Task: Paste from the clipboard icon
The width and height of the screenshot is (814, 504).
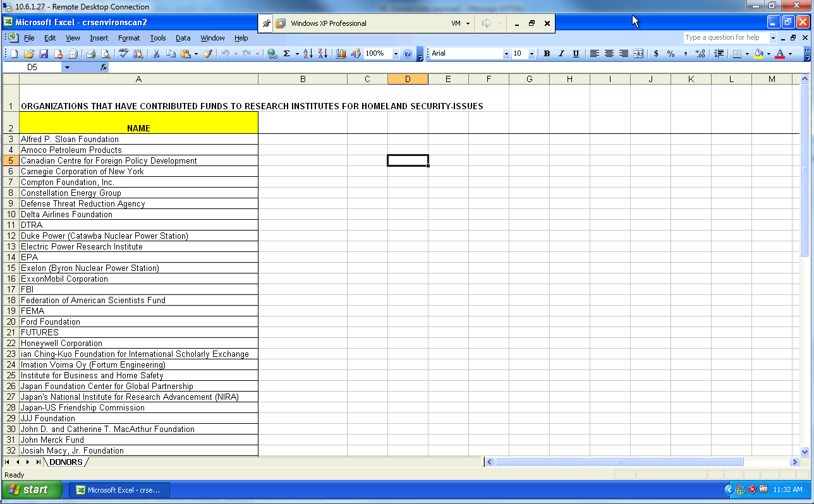Action: click(x=185, y=54)
